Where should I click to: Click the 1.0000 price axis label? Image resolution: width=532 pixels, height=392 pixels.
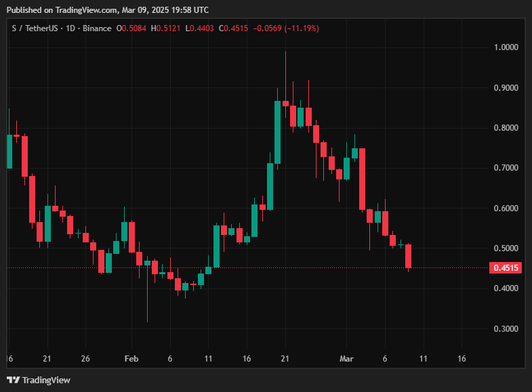(506, 47)
